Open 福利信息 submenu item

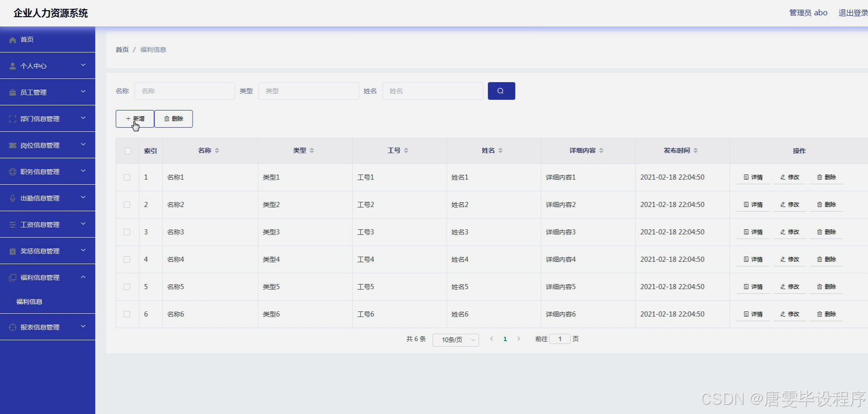29,302
